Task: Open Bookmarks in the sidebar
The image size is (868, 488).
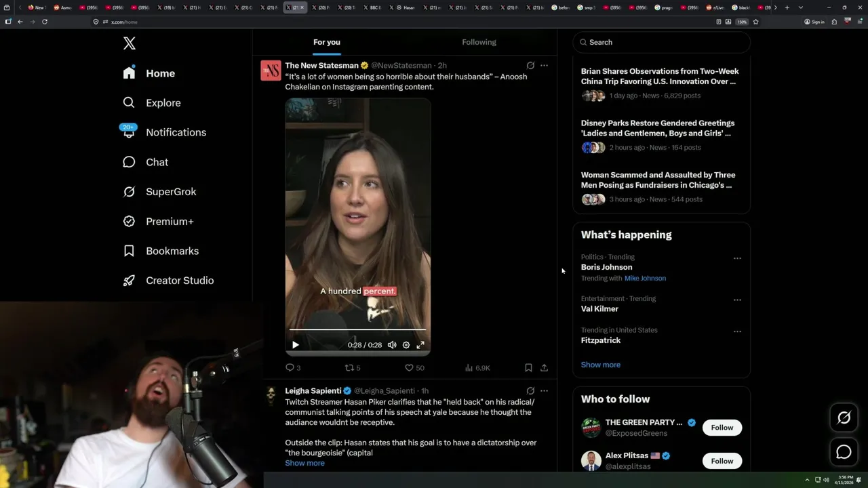Action: pyautogui.click(x=161, y=251)
